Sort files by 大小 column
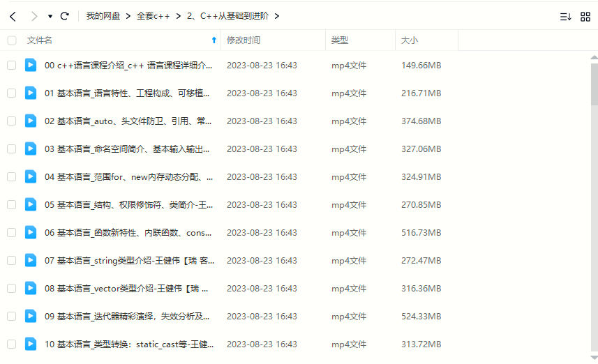The width and height of the screenshot is (598, 364). 409,40
